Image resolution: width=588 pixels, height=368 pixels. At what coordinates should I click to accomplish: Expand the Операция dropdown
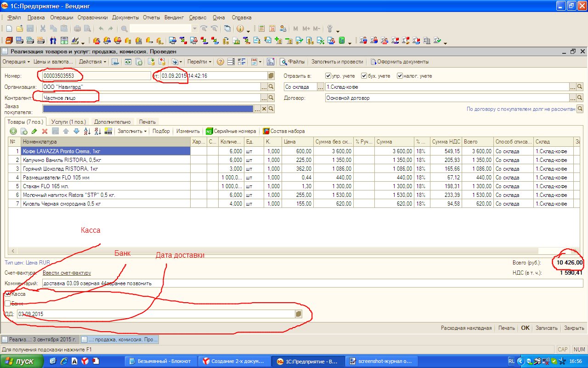(x=16, y=62)
